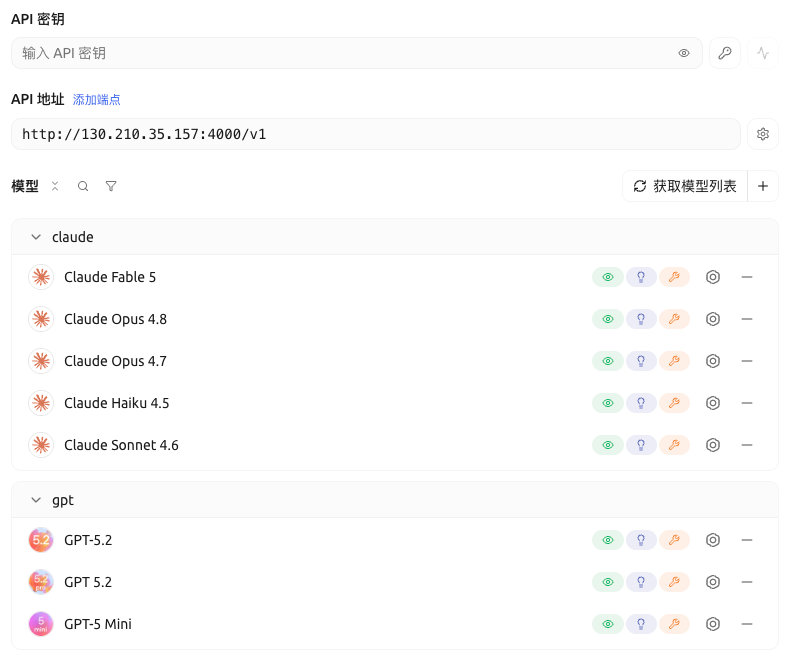
Task: Open settings for GPT 5.2 with pro avatar
Action: [x=712, y=582]
